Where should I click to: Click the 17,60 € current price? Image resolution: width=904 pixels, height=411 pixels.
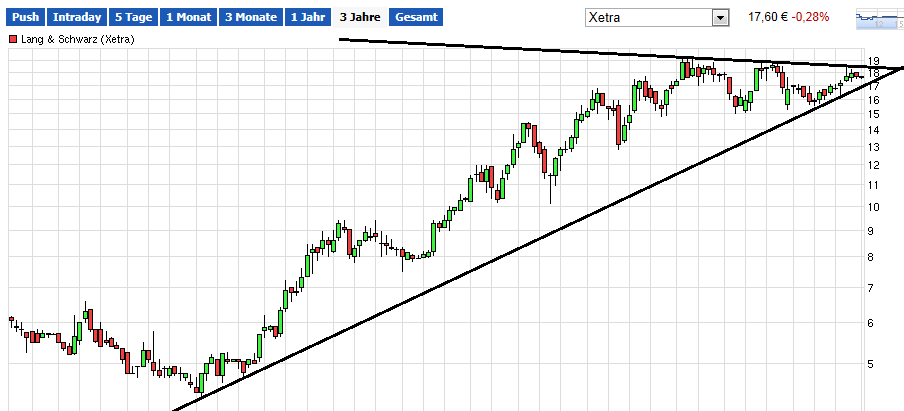pyautogui.click(x=768, y=18)
